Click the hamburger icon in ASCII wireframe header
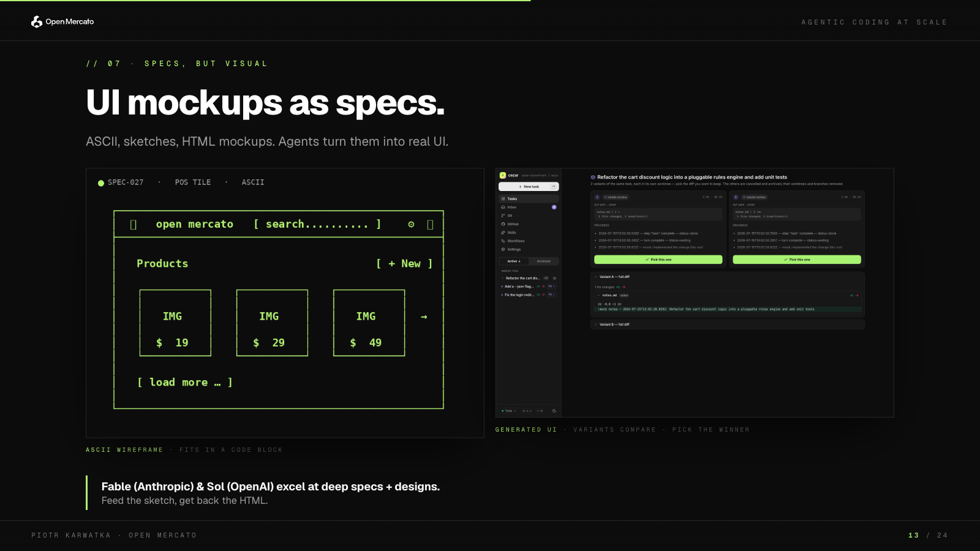This screenshot has height=551, width=980. pos(134,225)
